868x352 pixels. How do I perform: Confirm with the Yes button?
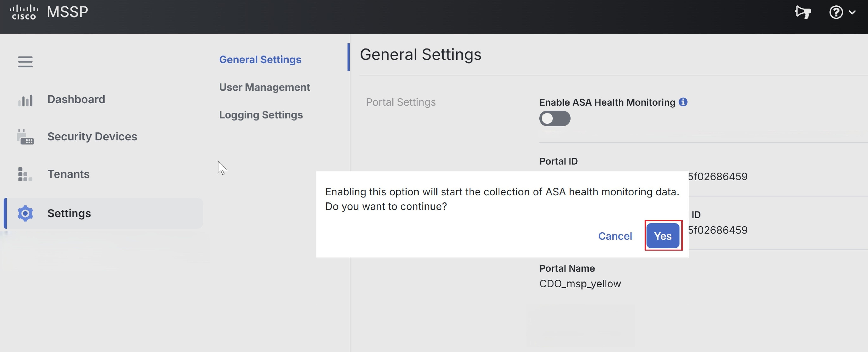(x=663, y=236)
